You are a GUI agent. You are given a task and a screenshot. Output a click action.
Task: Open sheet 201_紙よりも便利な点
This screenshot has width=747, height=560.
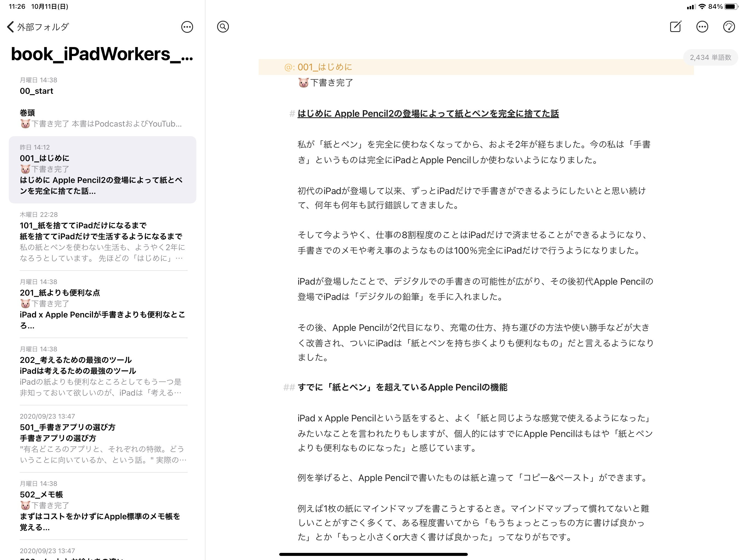pos(102,304)
